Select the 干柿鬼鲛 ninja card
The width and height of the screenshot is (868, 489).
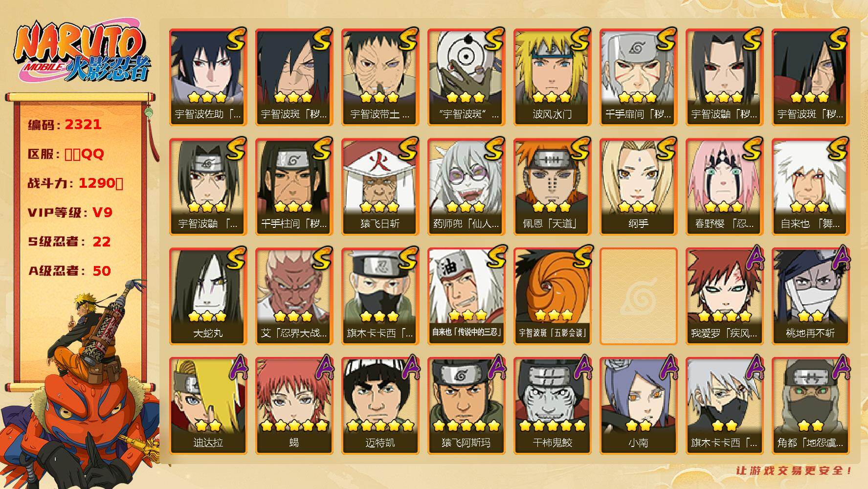coord(552,406)
